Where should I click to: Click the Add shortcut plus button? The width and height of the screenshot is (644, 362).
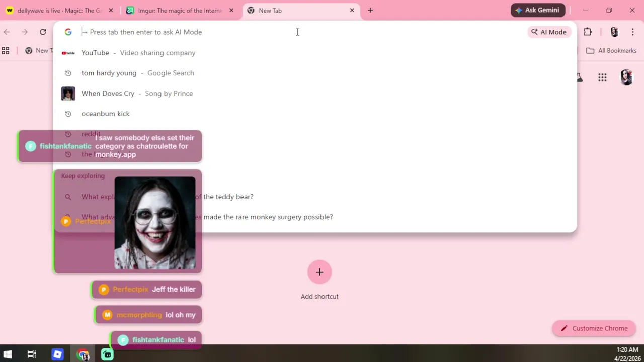point(319,272)
